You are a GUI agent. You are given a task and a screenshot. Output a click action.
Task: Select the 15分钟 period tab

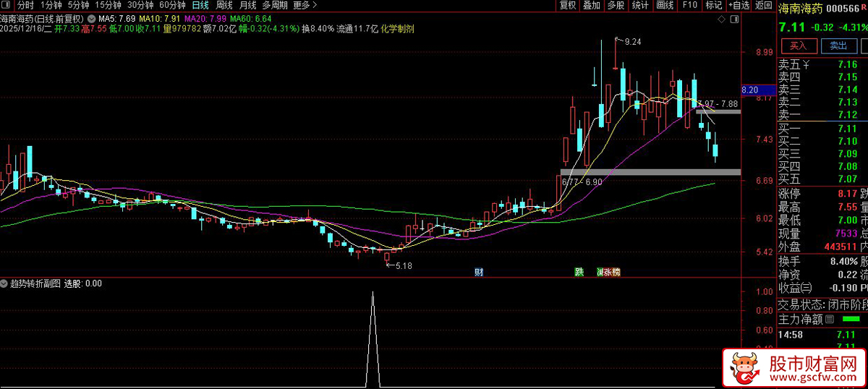(x=108, y=5)
